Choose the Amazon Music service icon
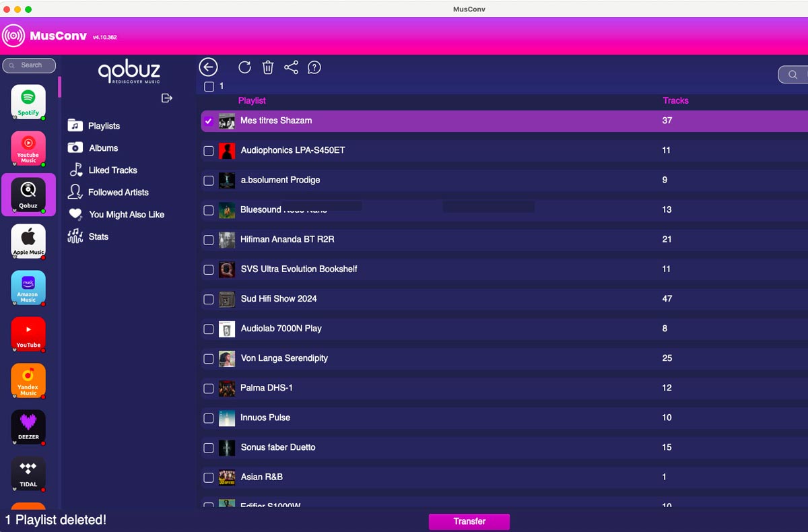 [28, 288]
